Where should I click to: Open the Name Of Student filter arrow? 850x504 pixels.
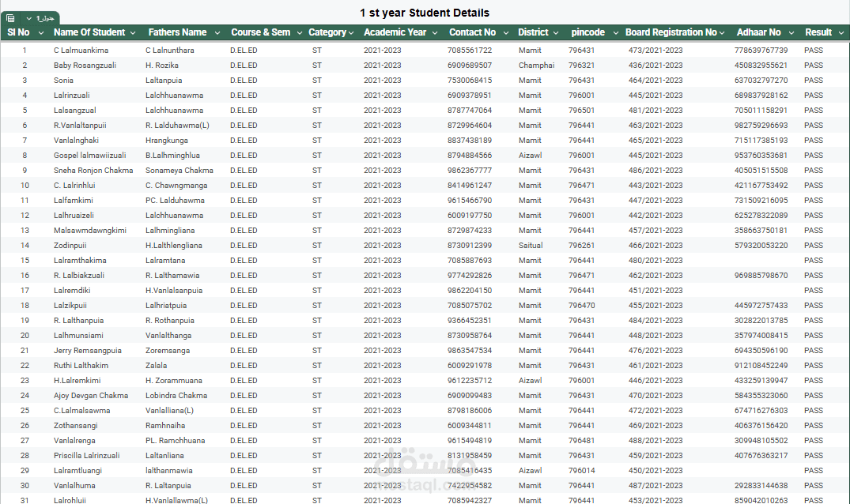coord(133,33)
